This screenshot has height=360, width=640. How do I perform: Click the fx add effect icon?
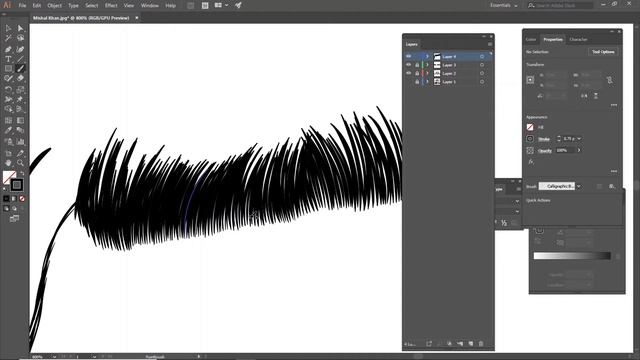pyautogui.click(x=531, y=162)
